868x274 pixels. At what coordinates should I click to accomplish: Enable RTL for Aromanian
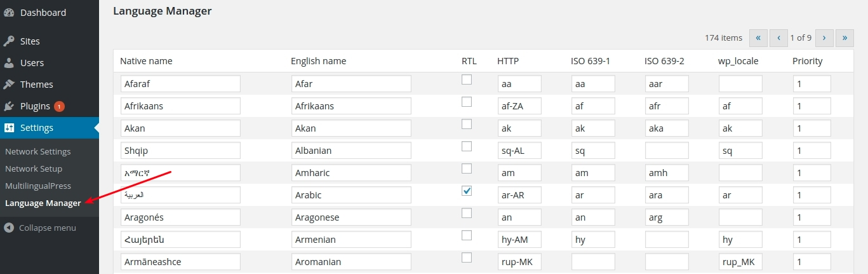coord(467,257)
